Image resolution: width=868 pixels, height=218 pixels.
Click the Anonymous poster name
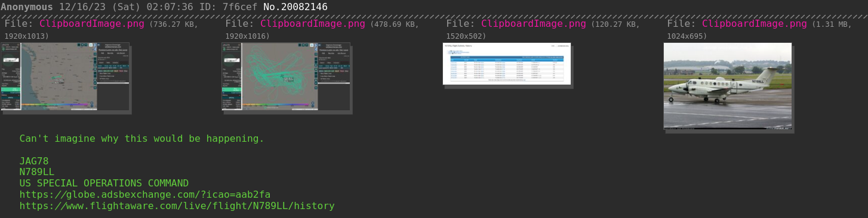click(x=27, y=7)
